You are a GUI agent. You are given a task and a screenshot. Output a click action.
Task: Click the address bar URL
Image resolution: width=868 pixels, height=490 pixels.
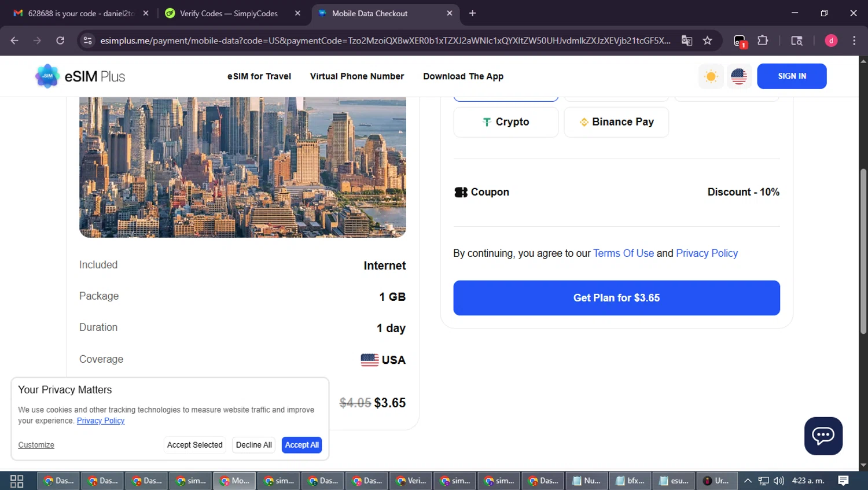point(385,40)
